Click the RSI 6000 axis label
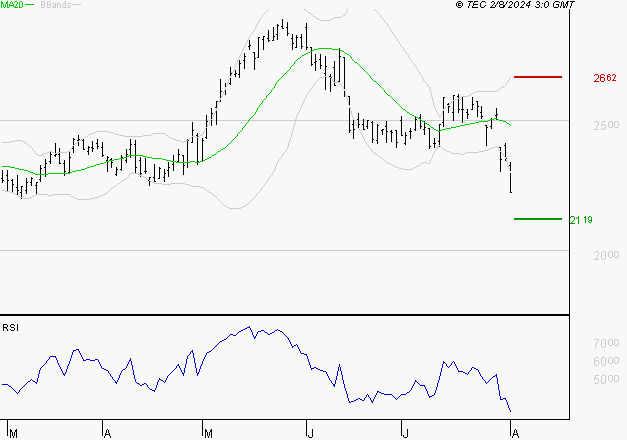 click(606, 361)
